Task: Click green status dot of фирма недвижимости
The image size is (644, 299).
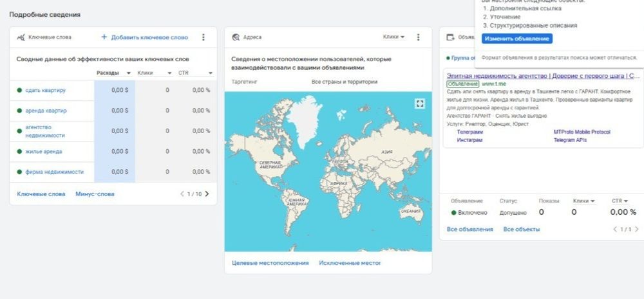Action: click(x=19, y=172)
